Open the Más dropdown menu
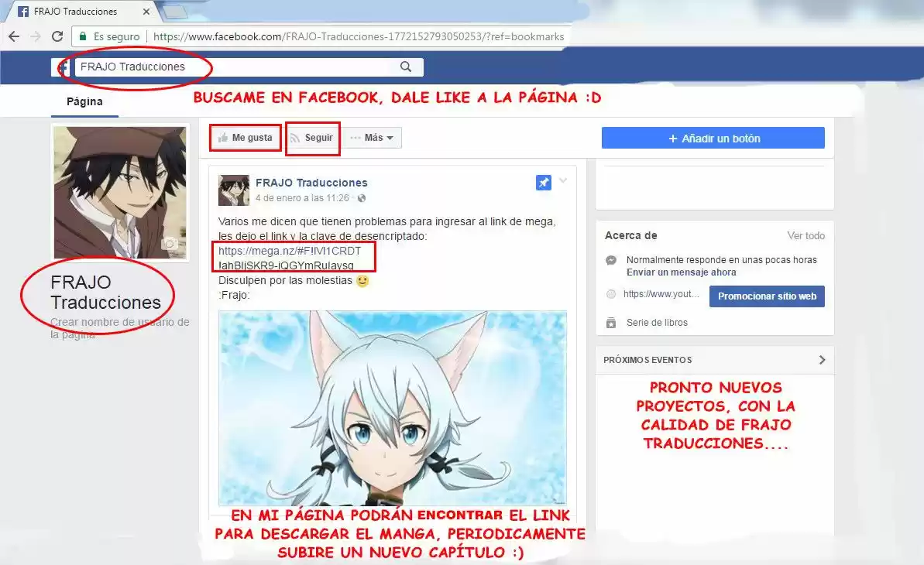The image size is (924, 565). pyautogui.click(x=372, y=137)
